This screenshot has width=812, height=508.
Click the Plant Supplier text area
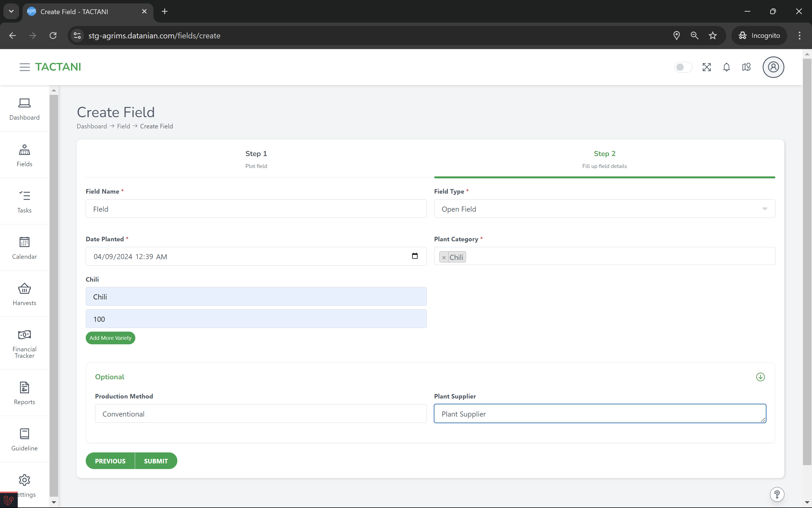coord(600,413)
